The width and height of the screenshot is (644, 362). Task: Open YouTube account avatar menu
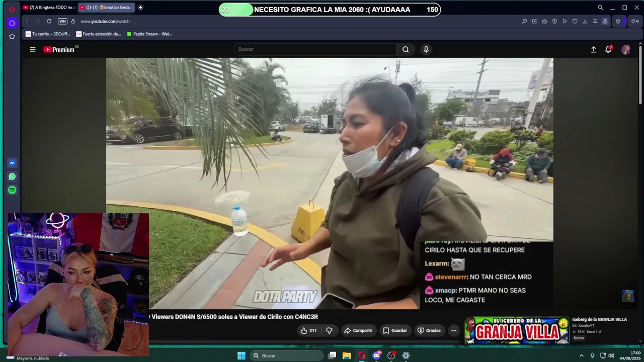tap(626, 49)
